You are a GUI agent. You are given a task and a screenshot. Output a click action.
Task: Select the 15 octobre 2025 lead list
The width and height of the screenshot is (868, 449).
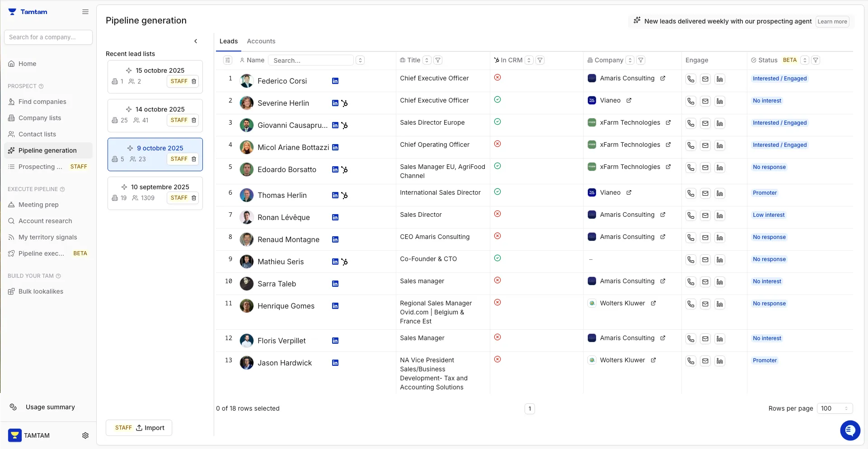pos(155,77)
